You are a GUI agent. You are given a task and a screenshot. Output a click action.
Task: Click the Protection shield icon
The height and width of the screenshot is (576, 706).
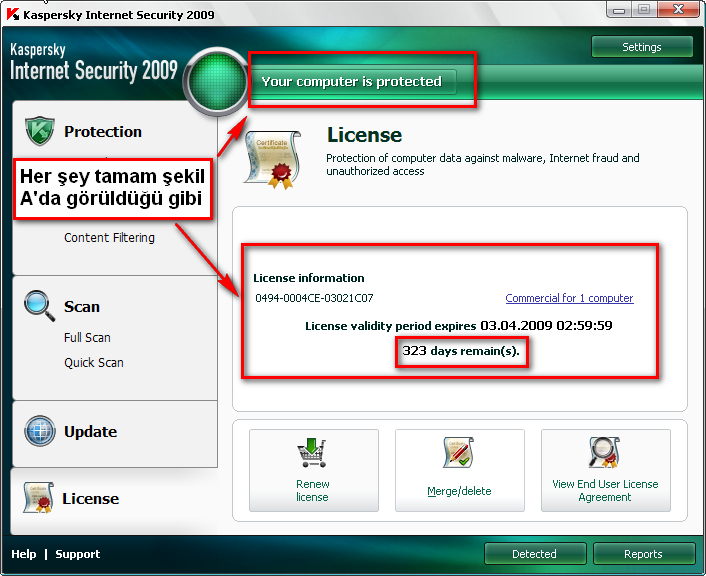click(40, 131)
